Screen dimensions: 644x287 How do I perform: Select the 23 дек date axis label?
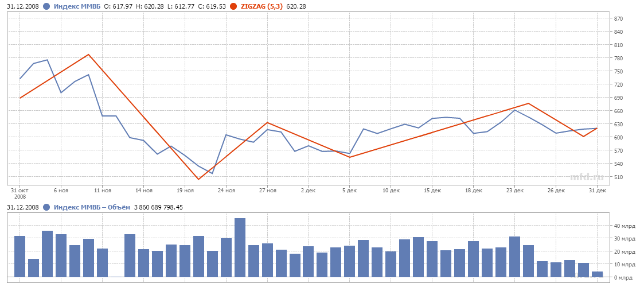point(514,189)
